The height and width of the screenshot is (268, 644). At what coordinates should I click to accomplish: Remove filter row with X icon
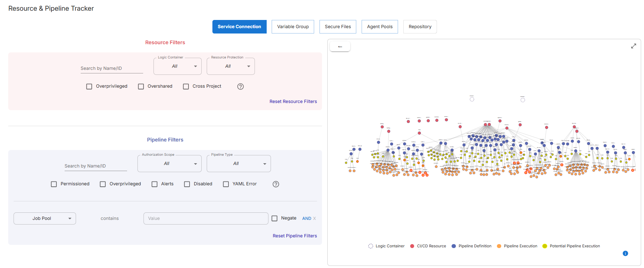click(x=315, y=218)
